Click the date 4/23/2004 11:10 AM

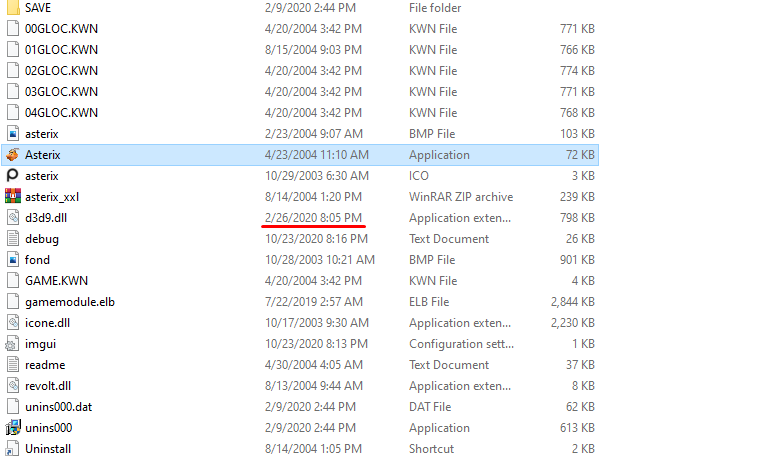317,155
